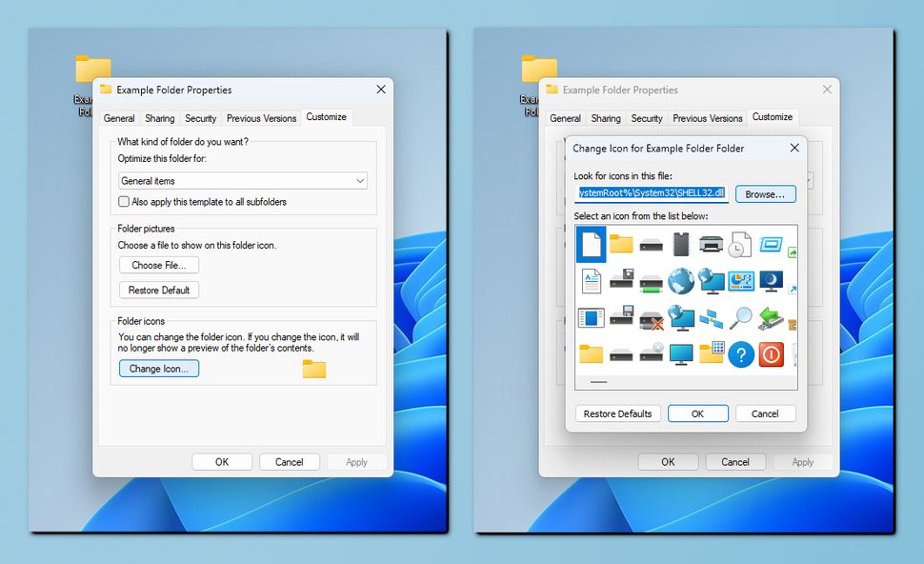
Task: Select the drive with red X icon
Action: [x=651, y=320]
